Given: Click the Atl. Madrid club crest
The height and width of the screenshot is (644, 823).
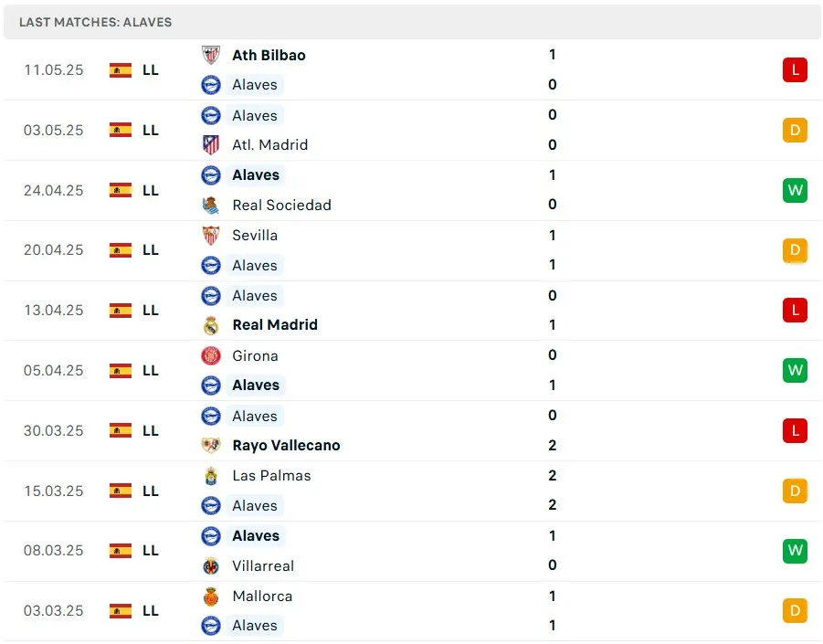Looking at the screenshot, I should 211,144.
